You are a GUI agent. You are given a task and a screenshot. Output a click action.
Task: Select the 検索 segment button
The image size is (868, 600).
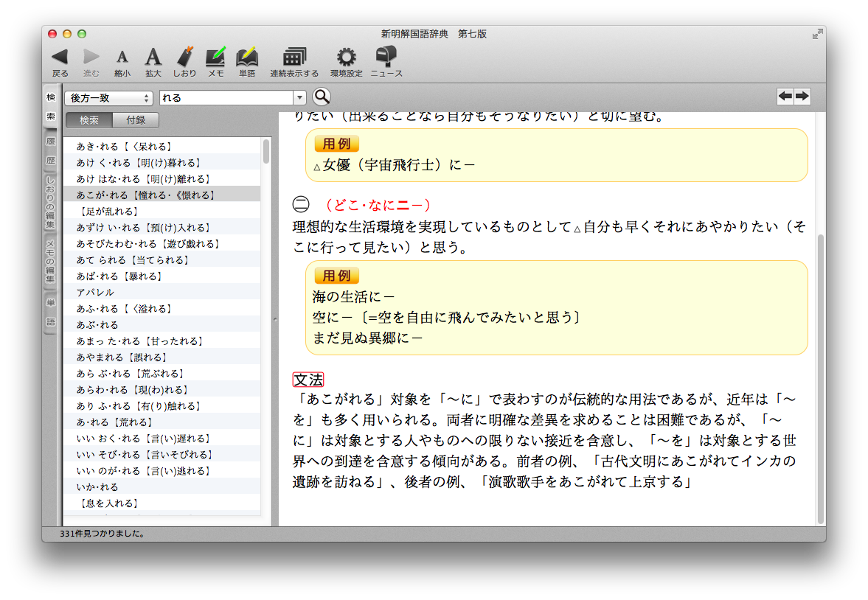tap(89, 120)
